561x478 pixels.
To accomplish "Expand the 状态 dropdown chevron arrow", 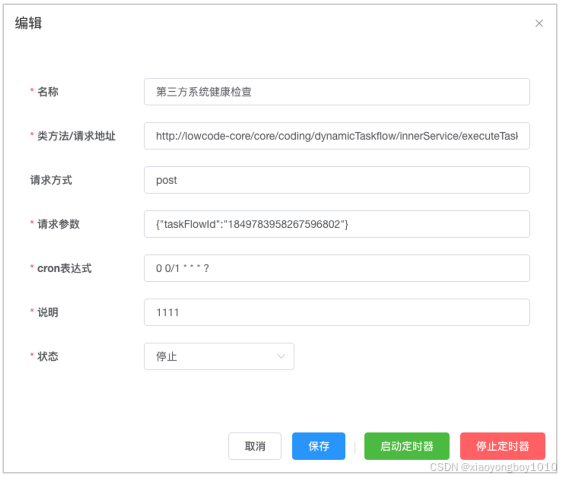I will point(281,356).
